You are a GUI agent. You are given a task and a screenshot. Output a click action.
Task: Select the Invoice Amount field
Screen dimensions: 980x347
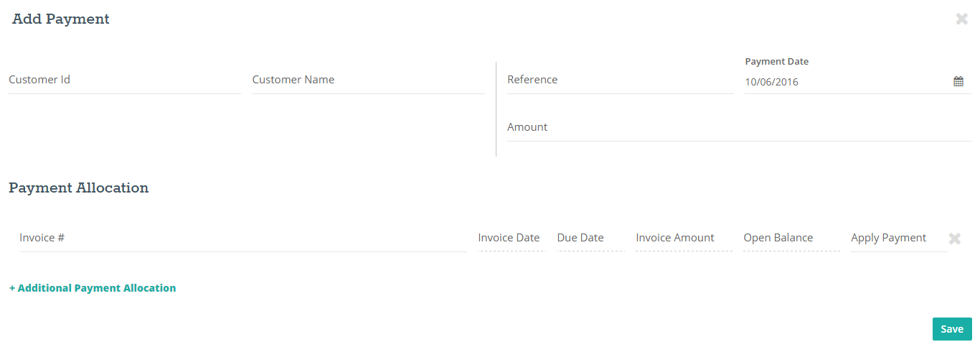click(x=684, y=238)
